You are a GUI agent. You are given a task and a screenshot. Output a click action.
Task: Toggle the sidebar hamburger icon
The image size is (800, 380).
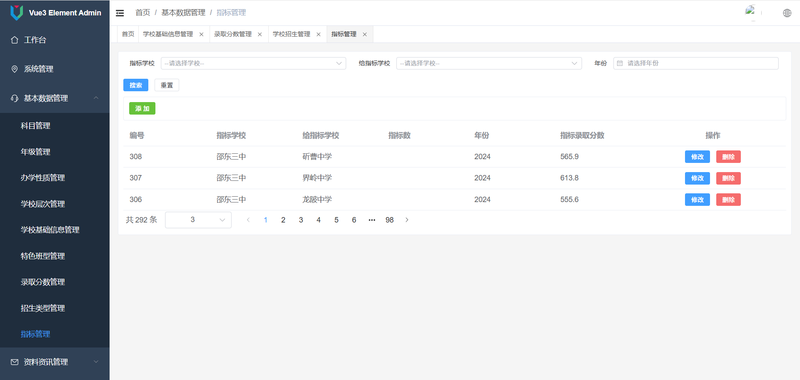click(x=120, y=13)
